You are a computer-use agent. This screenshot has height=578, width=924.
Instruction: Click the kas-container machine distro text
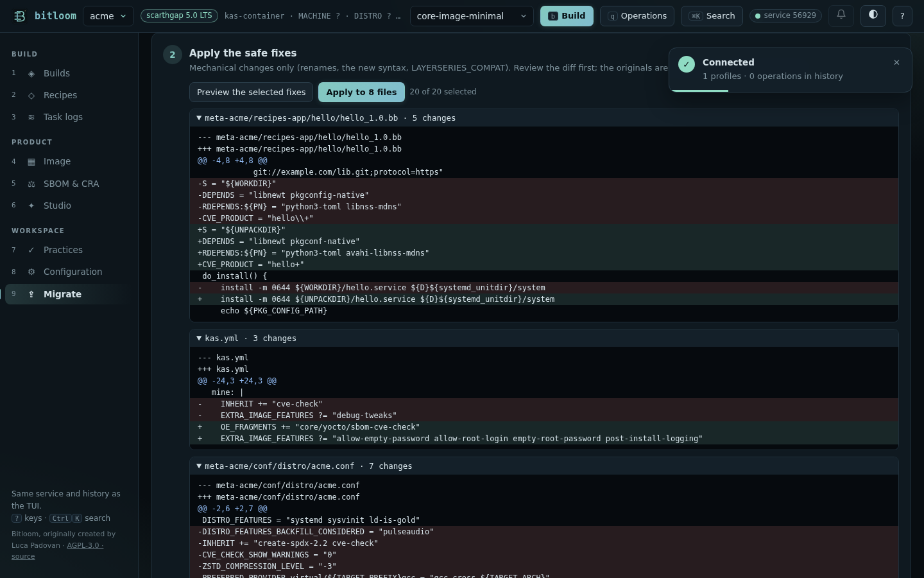(x=312, y=16)
